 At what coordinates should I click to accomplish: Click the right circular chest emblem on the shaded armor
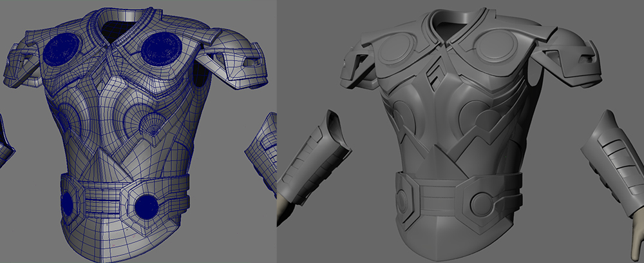[x=496, y=46]
